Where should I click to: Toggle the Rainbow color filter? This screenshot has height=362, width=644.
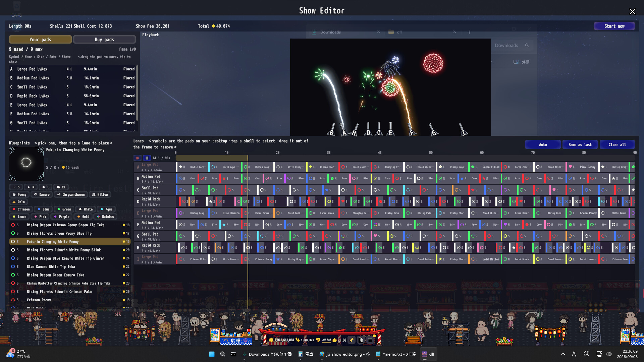point(105,217)
